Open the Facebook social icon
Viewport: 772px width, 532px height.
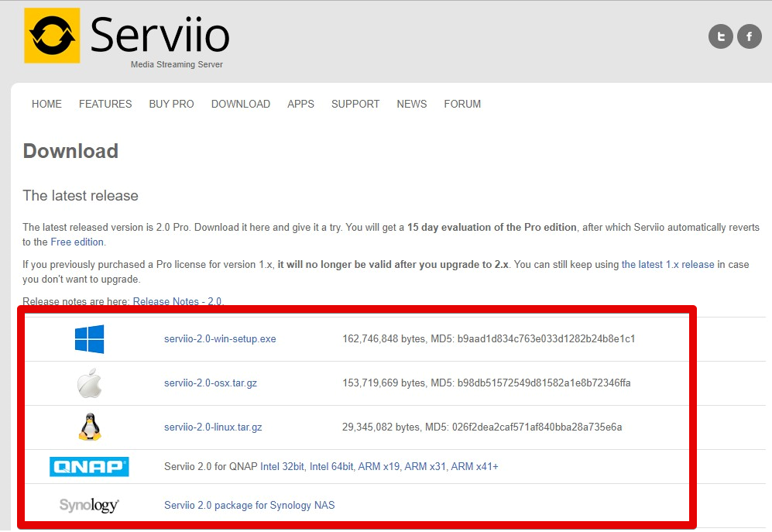click(750, 36)
